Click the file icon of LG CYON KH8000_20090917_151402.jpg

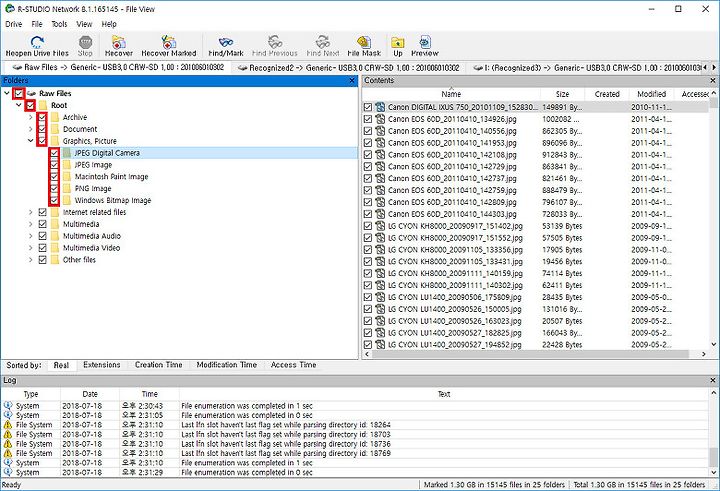[x=380, y=226]
